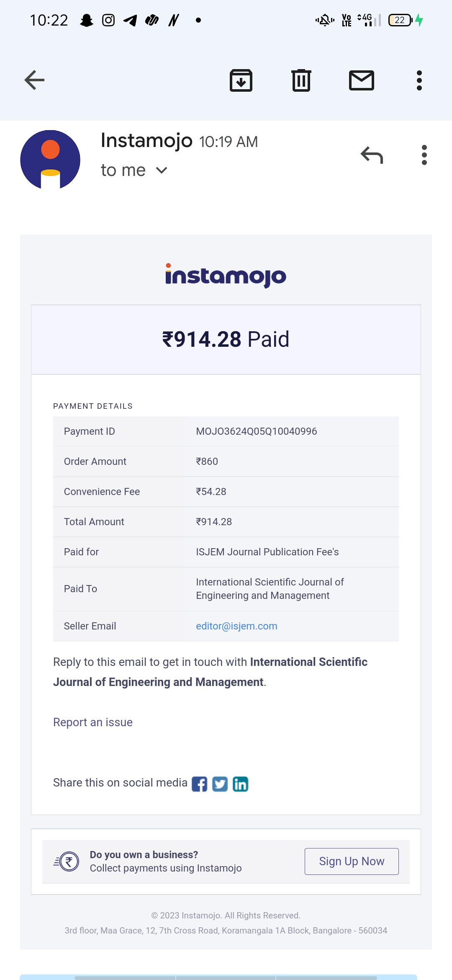The image size is (452, 980).
Task: Go back using the arrow icon
Action: [34, 80]
